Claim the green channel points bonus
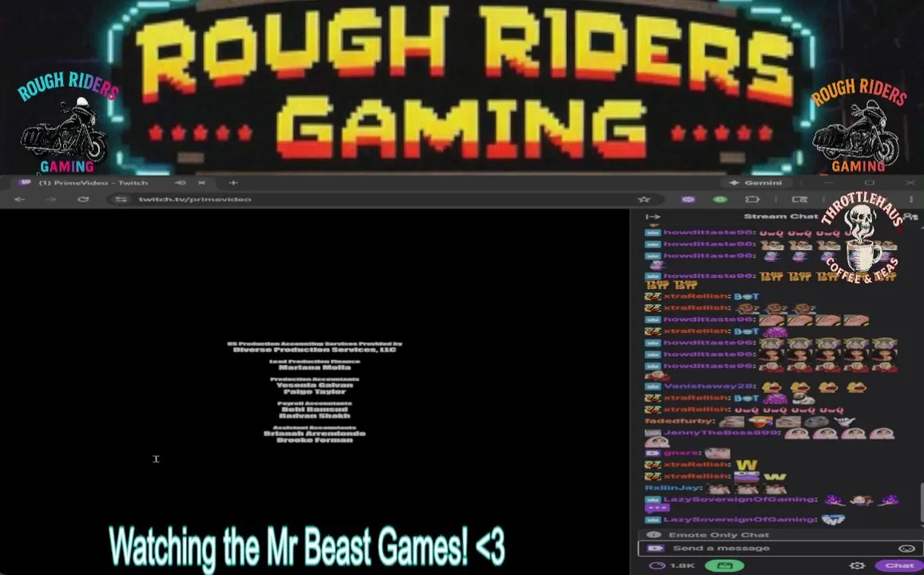This screenshot has width=924, height=575. (x=724, y=565)
